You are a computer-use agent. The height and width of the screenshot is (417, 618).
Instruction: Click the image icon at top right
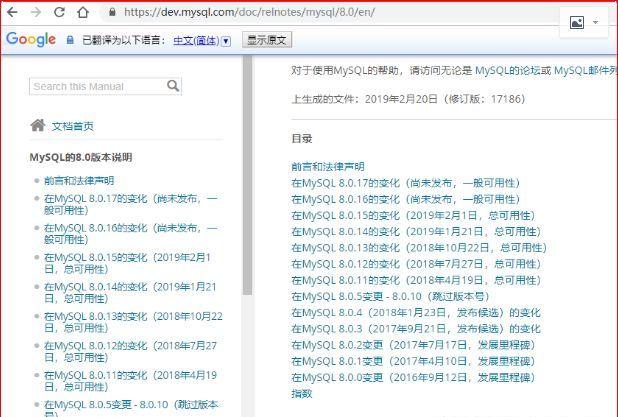577,22
